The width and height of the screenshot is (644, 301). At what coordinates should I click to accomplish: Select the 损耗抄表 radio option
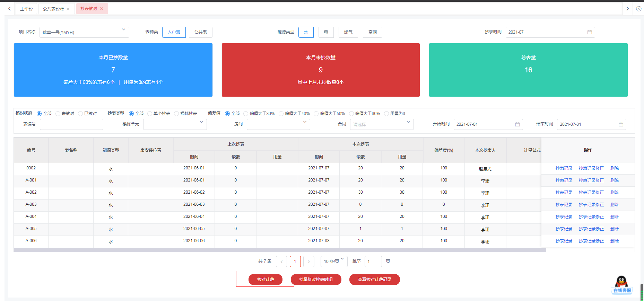(x=176, y=114)
